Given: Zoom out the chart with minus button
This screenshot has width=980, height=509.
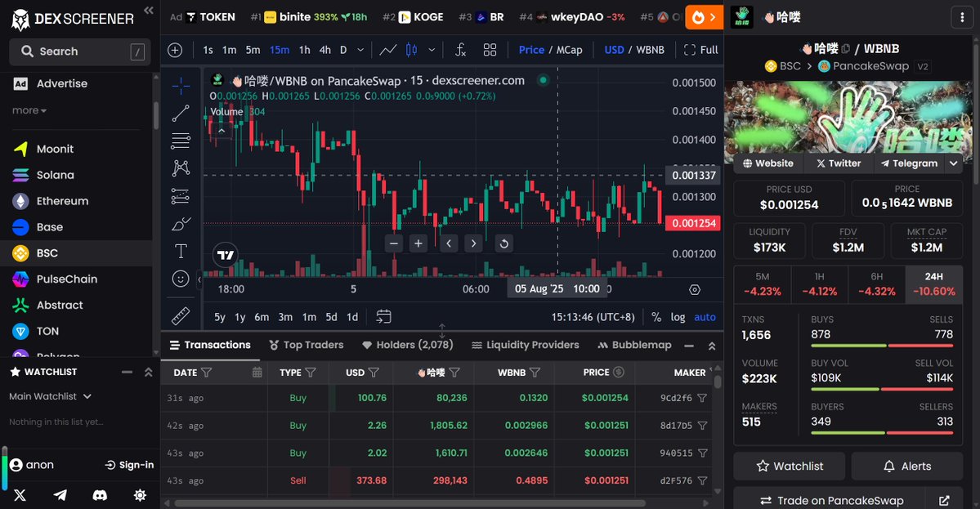Looking at the screenshot, I should pyautogui.click(x=394, y=243).
